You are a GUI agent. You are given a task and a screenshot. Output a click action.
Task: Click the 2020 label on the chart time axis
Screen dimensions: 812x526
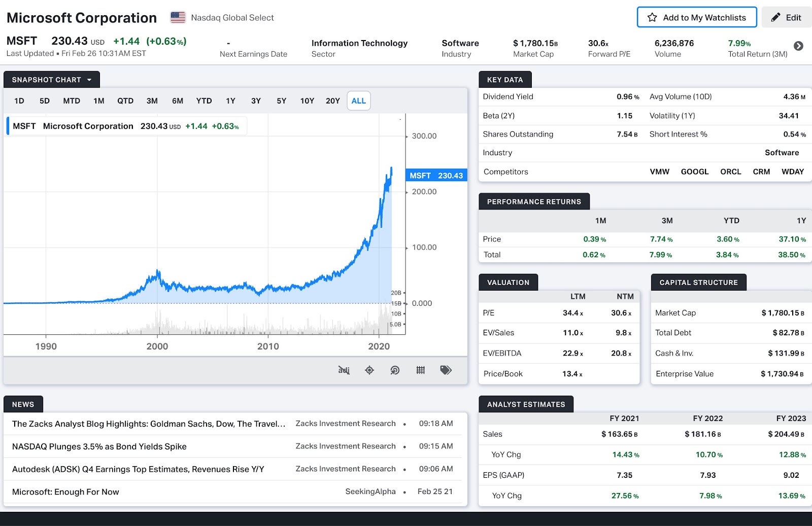pyautogui.click(x=379, y=346)
